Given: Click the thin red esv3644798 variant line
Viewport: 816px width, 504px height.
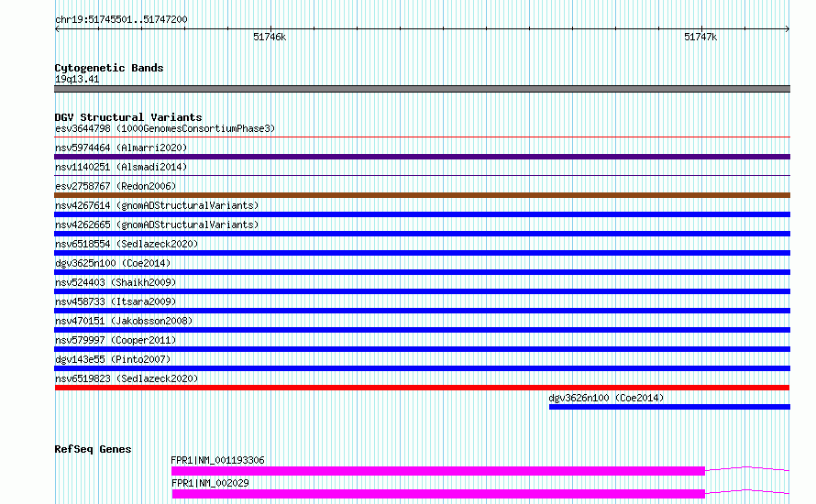Looking at the screenshot, I should click(x=422, y=137).
